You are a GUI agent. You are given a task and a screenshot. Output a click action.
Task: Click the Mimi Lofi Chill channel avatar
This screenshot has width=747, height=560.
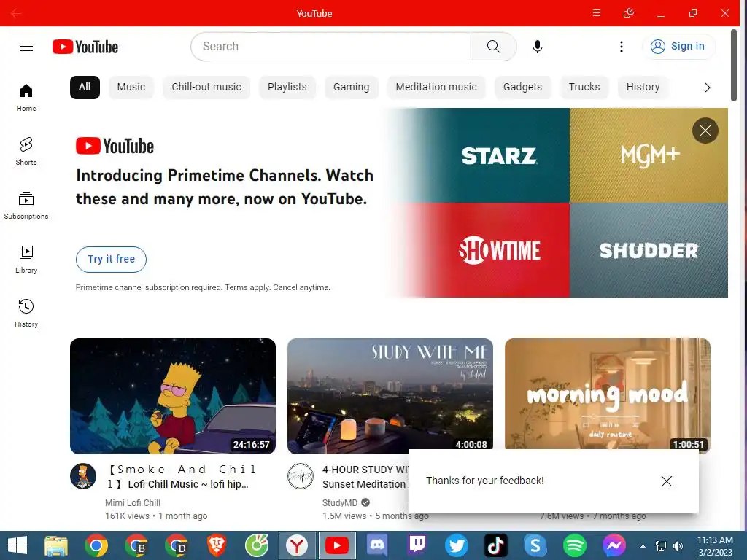pyautogui.click(x=83, y=476)
